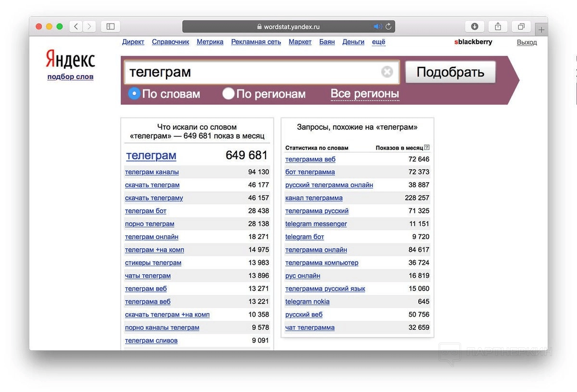
Task: Expand the ещё menu in top navigation
Action: [378, 42]
